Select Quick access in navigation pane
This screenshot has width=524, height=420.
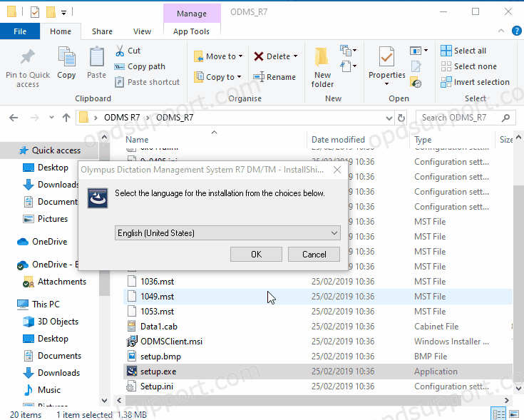(x=51, y=150)
